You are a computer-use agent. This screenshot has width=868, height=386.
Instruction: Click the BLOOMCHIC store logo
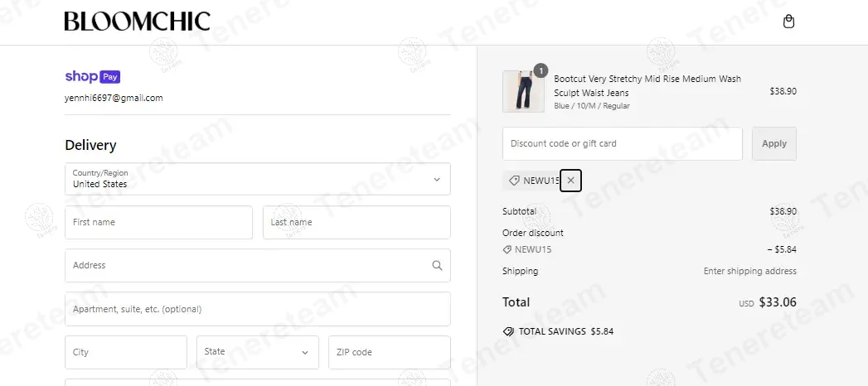pos(137,22)
